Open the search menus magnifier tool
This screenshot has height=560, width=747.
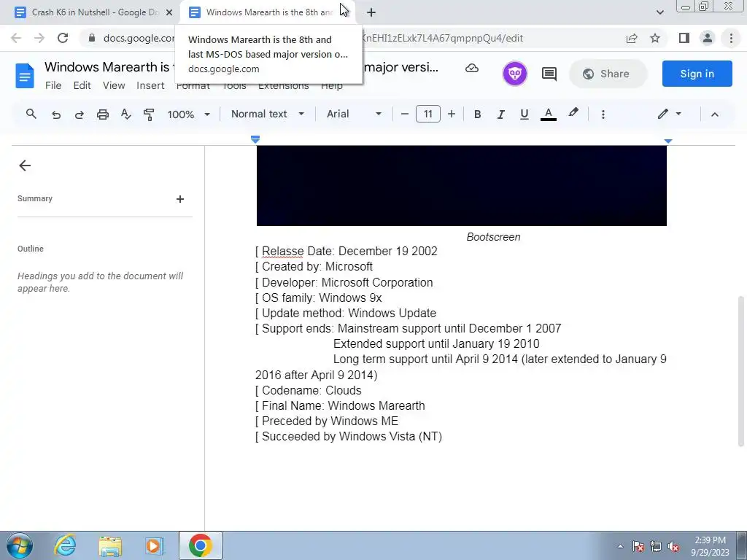pos(31,114)
